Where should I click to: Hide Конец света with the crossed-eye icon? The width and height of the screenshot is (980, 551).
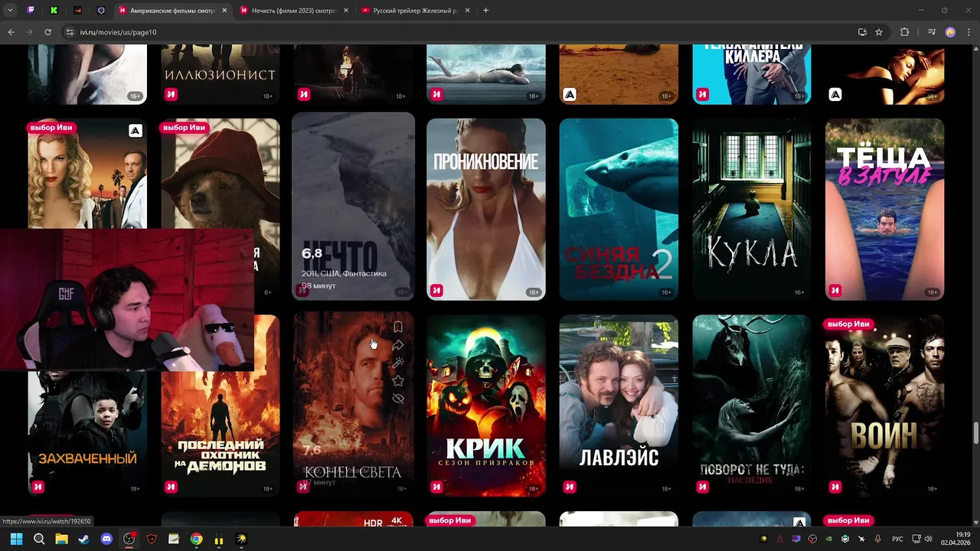(398, 399)
